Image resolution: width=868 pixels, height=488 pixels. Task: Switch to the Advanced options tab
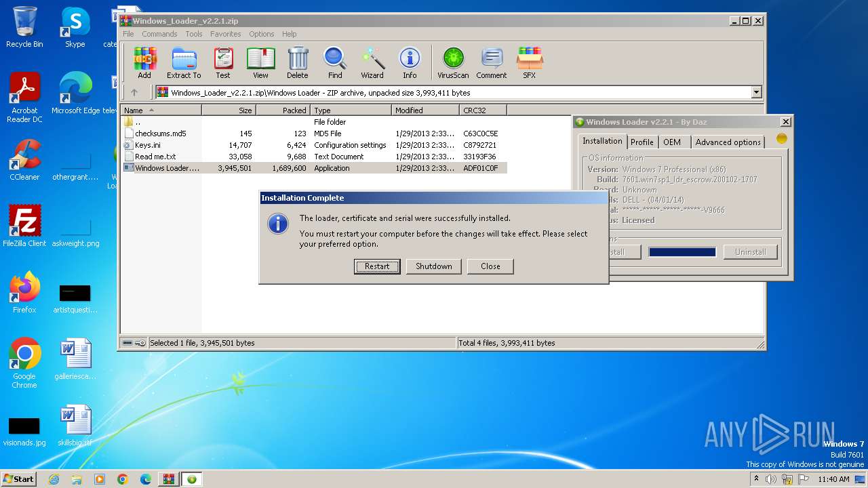(x=728, y=142)
